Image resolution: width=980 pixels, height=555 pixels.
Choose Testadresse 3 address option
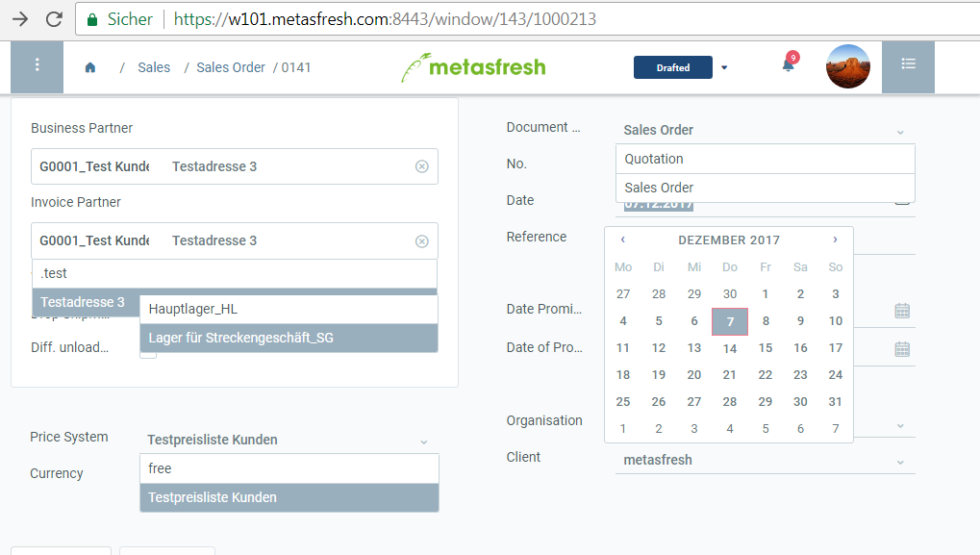(87, 302)
